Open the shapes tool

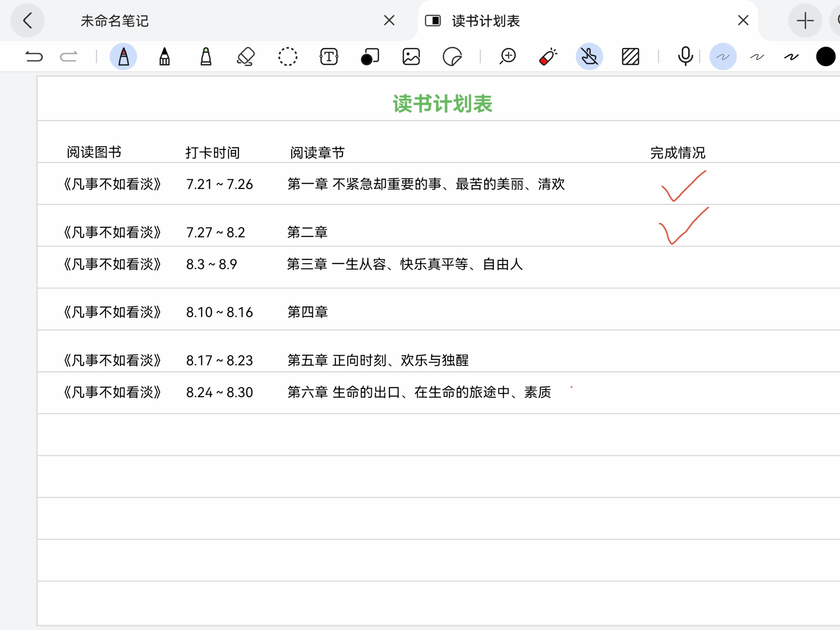(x=370, y=57)
